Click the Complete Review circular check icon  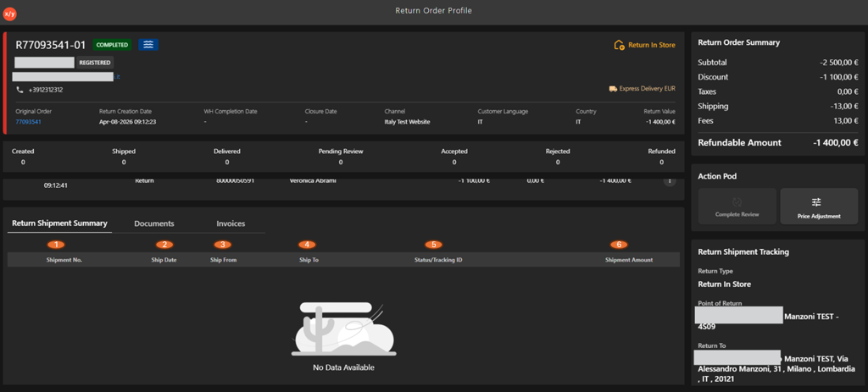pos(737,202)
